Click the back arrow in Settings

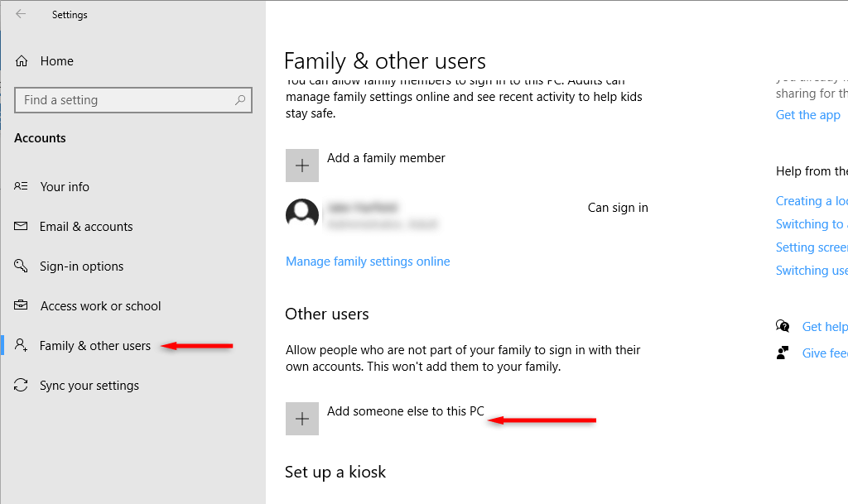point(21,14)
